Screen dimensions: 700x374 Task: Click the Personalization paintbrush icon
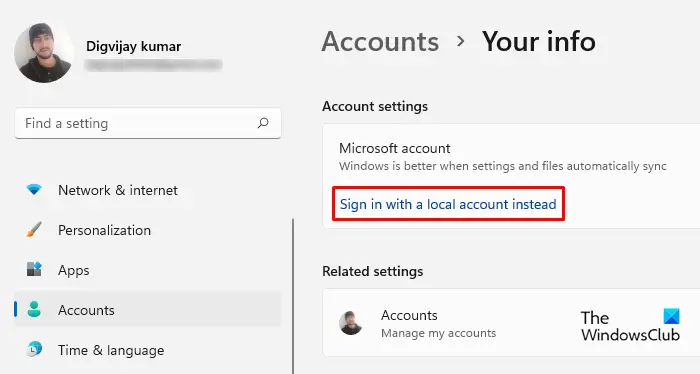34,230
